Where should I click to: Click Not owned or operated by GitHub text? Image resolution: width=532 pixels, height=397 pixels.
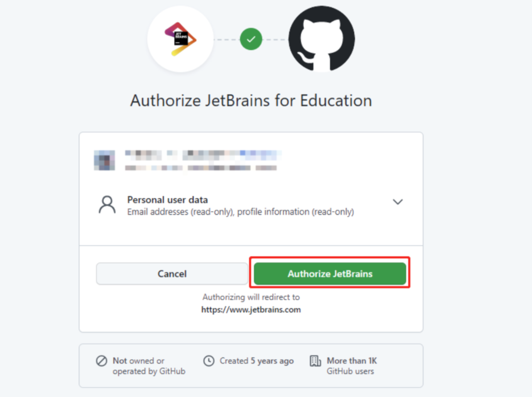149,366
